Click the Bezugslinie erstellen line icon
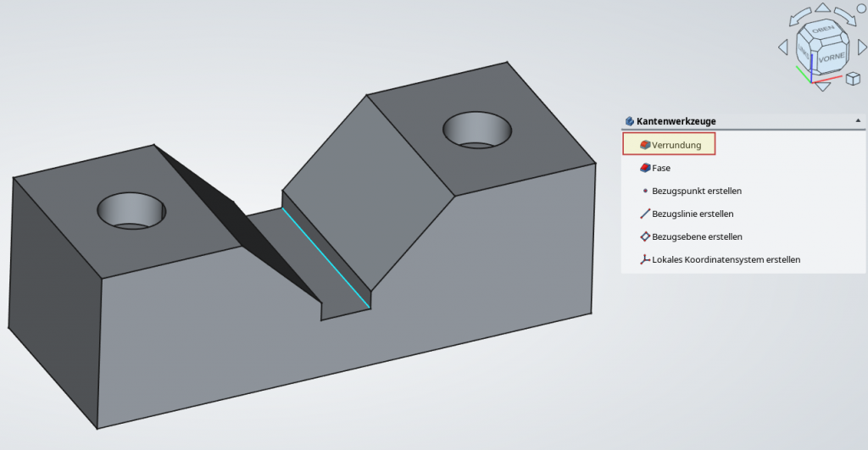 pyautogui.click(x=645, y=214)
